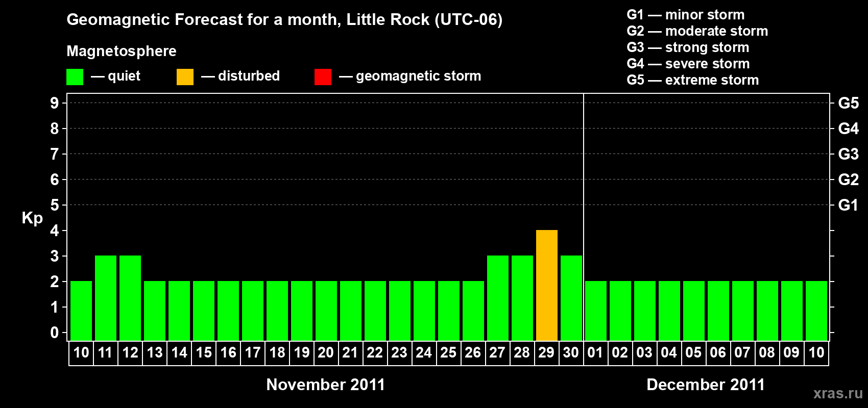Click the bar for November 30
The image size is (868, 408).
pos(571,298)
